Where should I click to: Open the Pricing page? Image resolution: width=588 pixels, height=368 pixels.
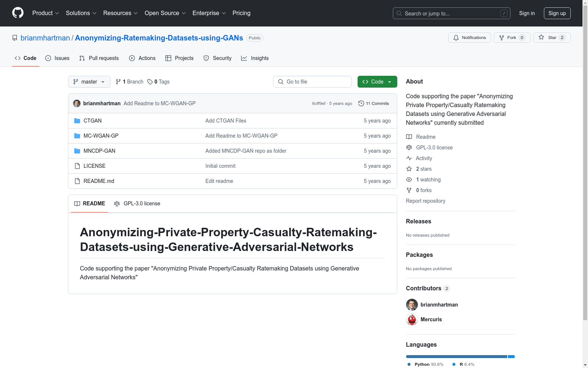pyautogui.click(x=241, y=13)
